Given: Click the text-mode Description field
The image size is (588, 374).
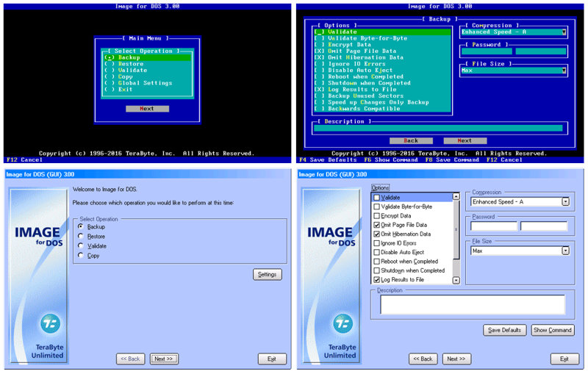Looking at the screenshot, I should (x=438, y=128).
